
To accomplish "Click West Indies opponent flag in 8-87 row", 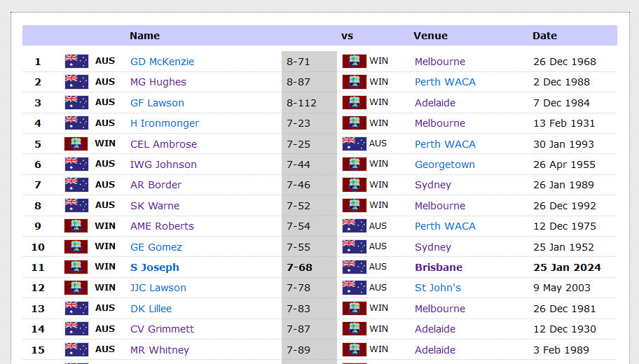I will 354,81.
